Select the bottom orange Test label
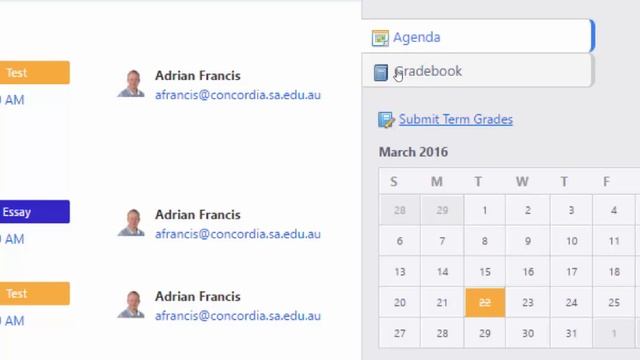Image resolution: width=640 pixels, height=360 pixels. point(34,293)
